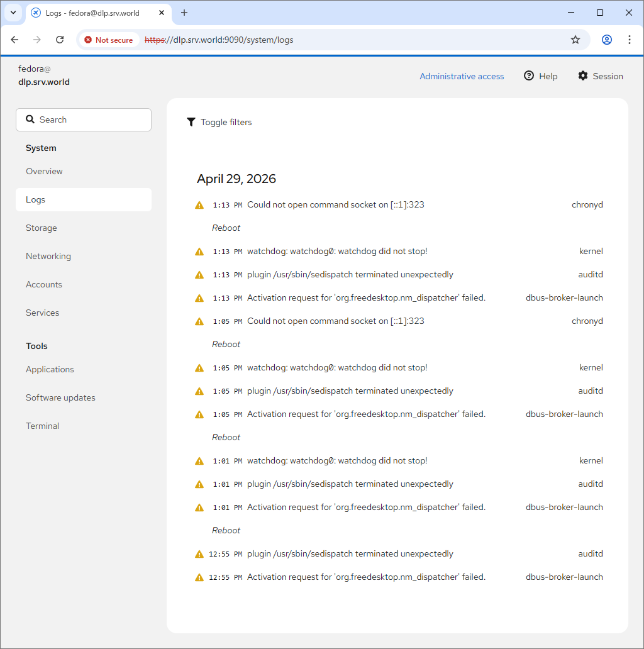Screen dimensions: 644x649
Task: Click the chronyd label on 1:13 PM row
Action: [587, 205]
